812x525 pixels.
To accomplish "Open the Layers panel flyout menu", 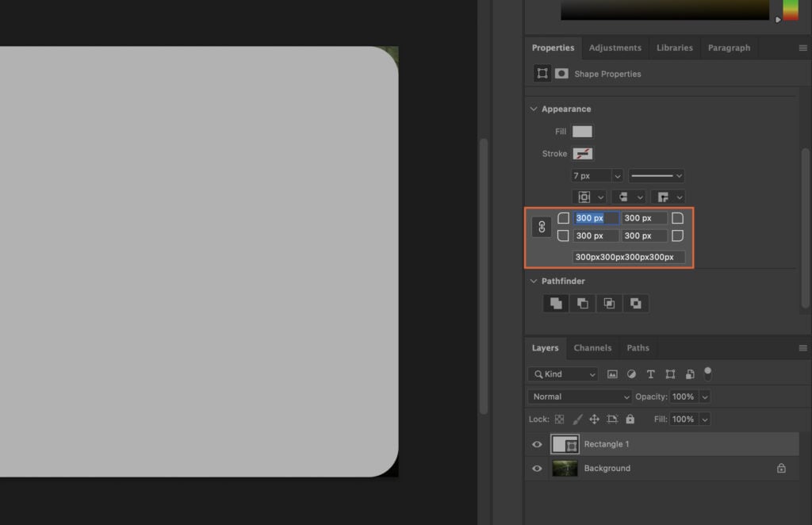I will 802,347.
